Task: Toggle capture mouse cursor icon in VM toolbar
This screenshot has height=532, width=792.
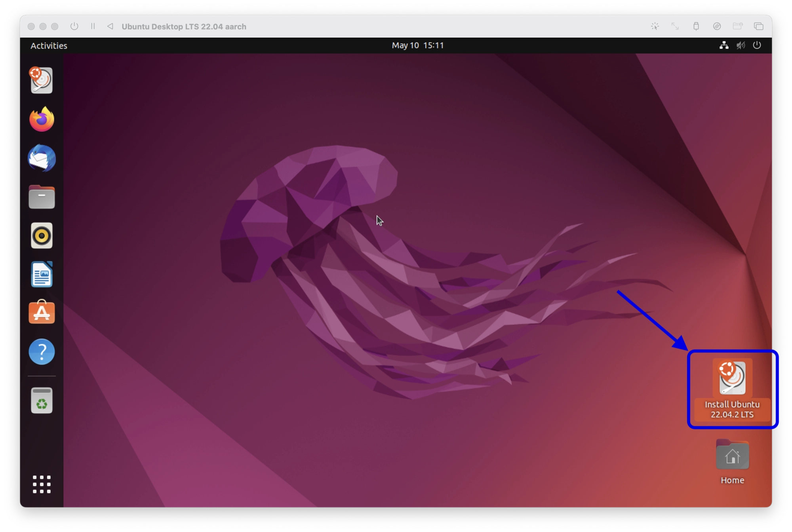Action: pos(655,26)
